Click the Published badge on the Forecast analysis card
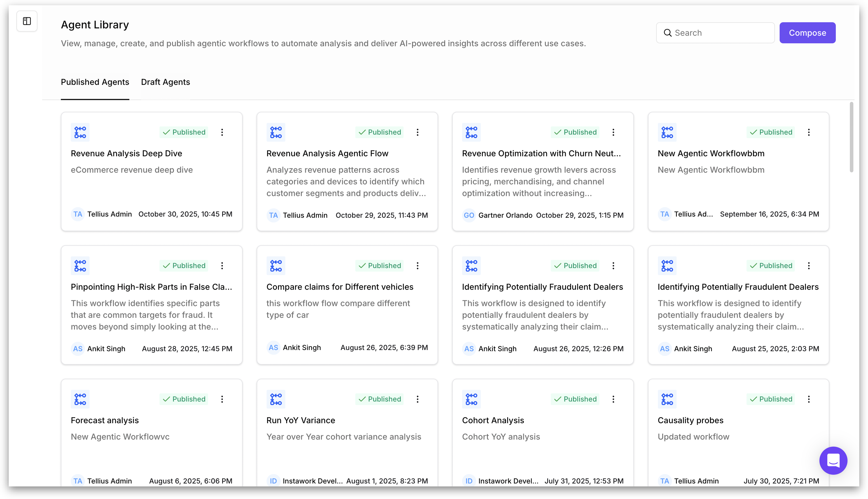Screen dimensions: 868x499 coord(184,399)
